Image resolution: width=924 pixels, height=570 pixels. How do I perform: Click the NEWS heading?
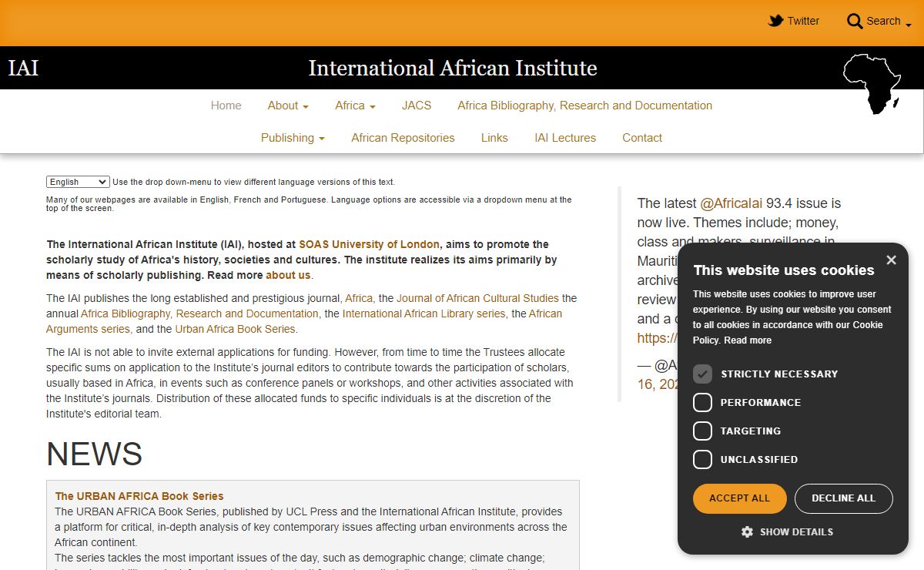tap(94, 454)
